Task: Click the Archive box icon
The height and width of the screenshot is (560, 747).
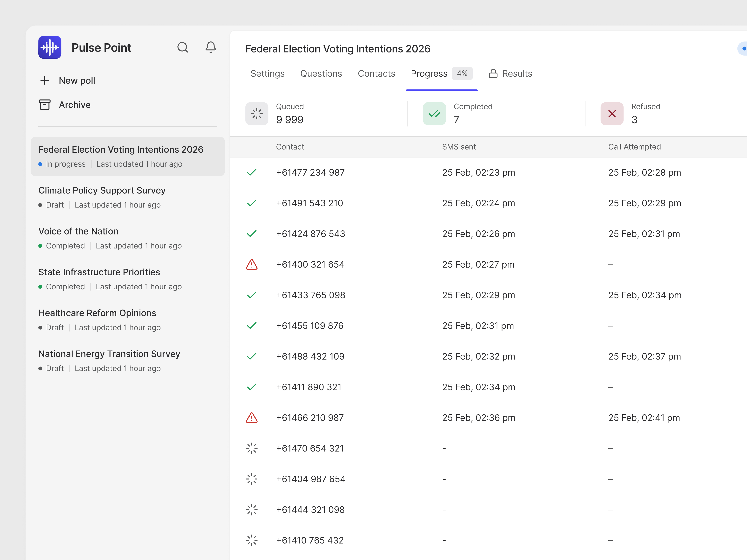Action: coord(45,105)
